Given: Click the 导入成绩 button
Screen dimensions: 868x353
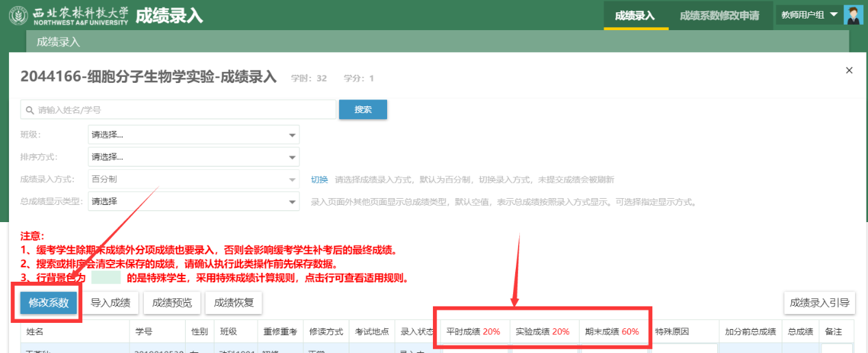Looking at the screenshot, I should click(x=111, y=303).
